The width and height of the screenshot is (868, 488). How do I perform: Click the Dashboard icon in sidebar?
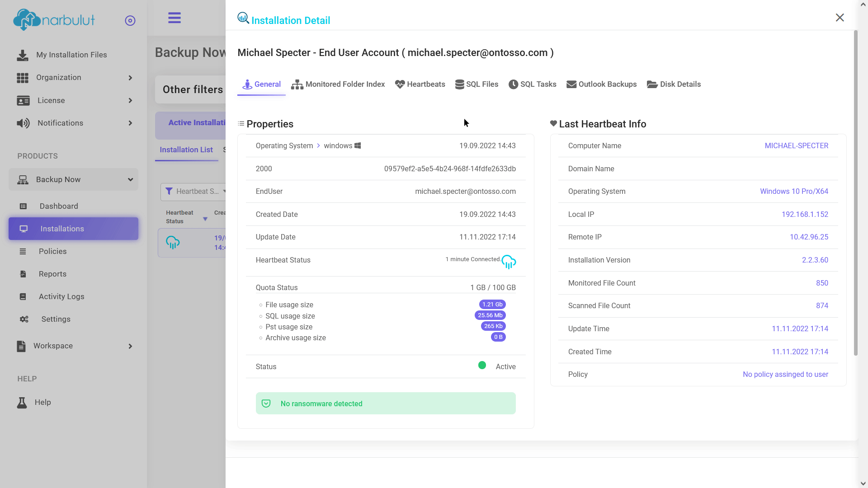pos(24,206)
